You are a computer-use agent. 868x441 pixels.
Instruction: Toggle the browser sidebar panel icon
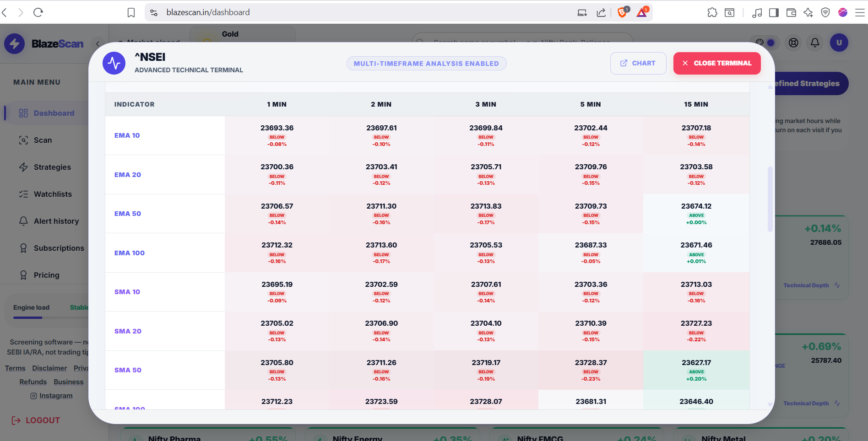[x=774, y=13]
